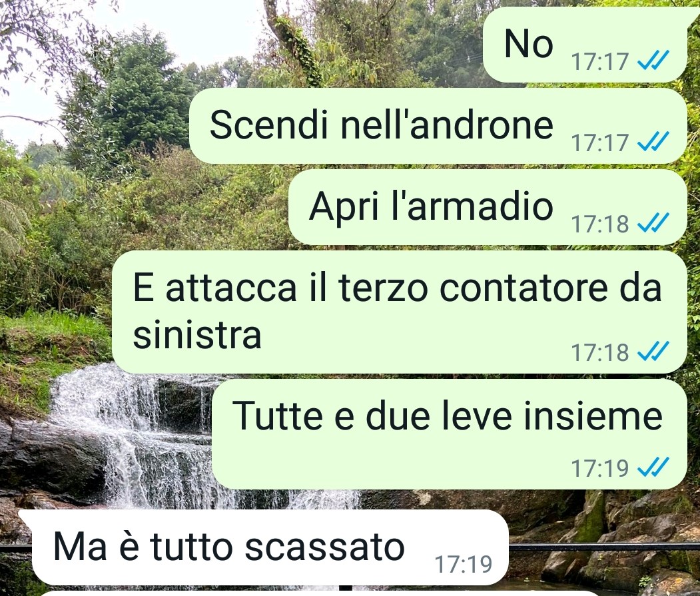Tap the word "sinistra" in the long message

click(197, 334)
